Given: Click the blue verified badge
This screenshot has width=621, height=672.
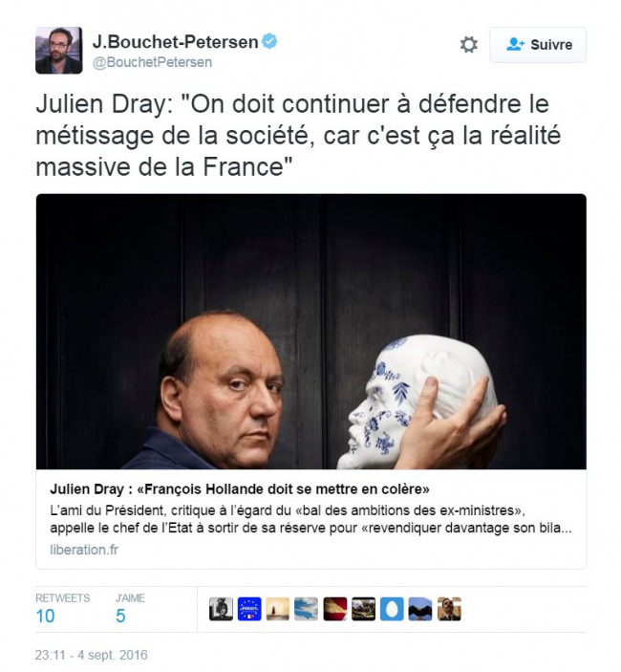Looking at the screenshot, I should [269, 41].
